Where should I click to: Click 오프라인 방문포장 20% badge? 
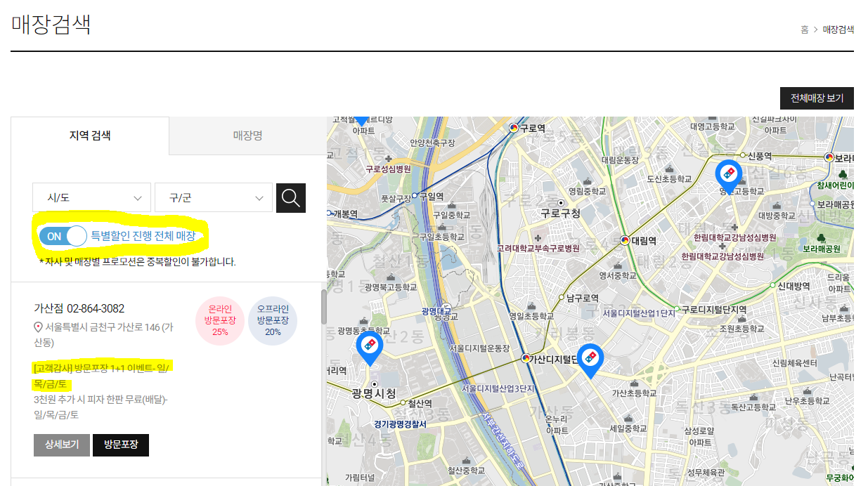tap(273, 320)
